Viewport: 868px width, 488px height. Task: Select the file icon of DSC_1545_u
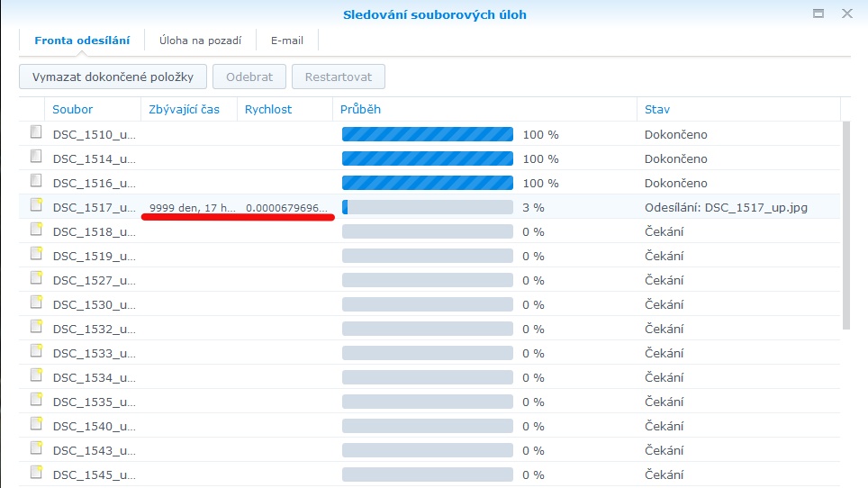coord(36,474)
